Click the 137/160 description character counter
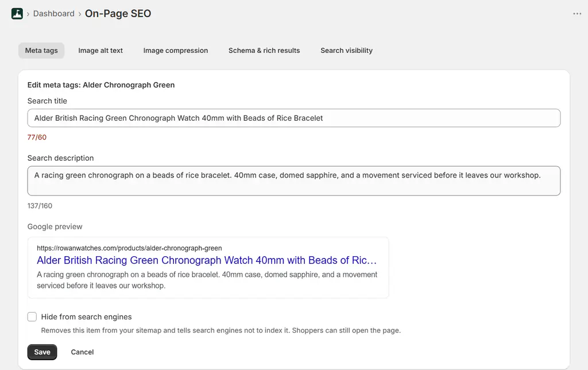The height and width of the screenshot is (370, 588). [40, 206]
